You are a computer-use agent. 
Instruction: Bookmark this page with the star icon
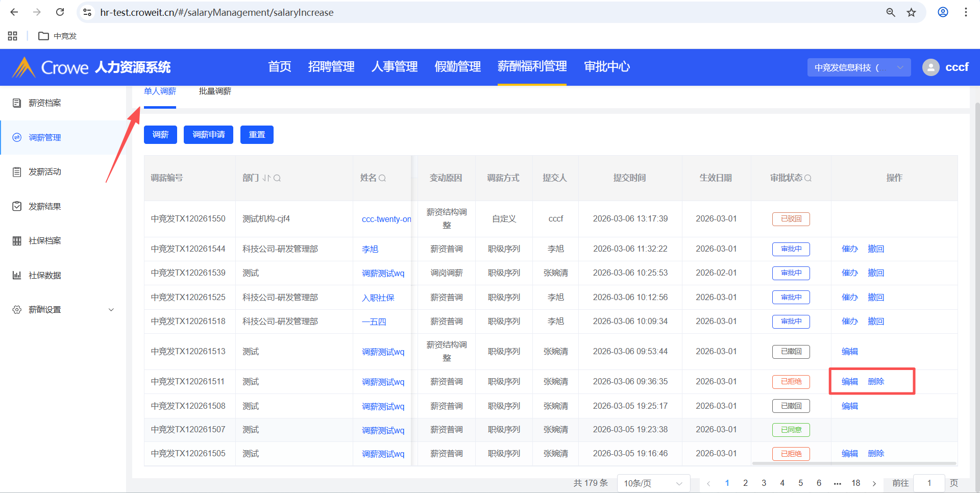click(911, 12)
